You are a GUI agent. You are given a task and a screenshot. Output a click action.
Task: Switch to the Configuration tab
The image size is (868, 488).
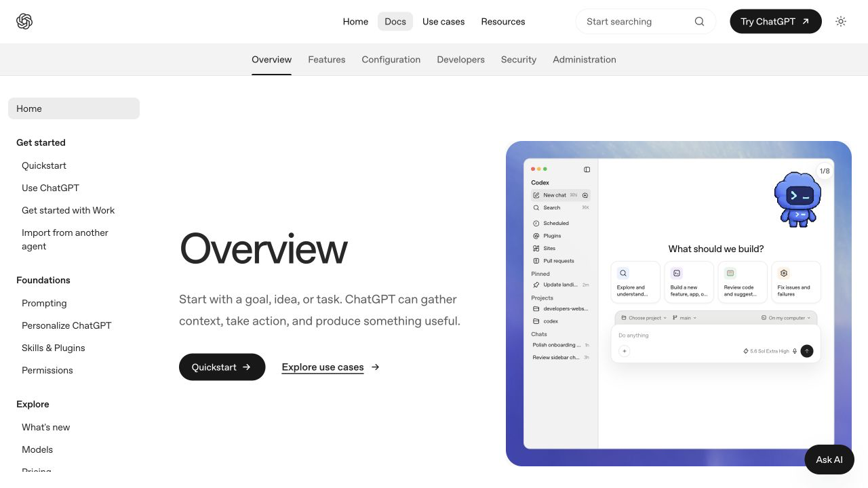coord(391,60)
